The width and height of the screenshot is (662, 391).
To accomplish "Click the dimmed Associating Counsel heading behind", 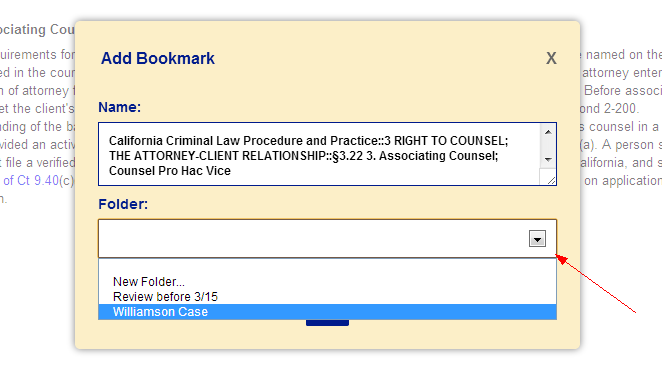I will [x=37, y=30].
